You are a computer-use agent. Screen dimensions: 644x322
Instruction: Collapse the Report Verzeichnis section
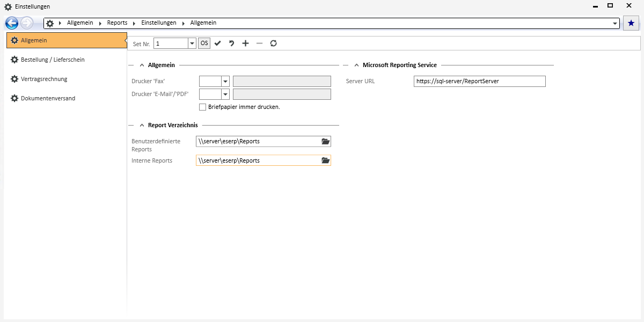[x=142, y=125]
